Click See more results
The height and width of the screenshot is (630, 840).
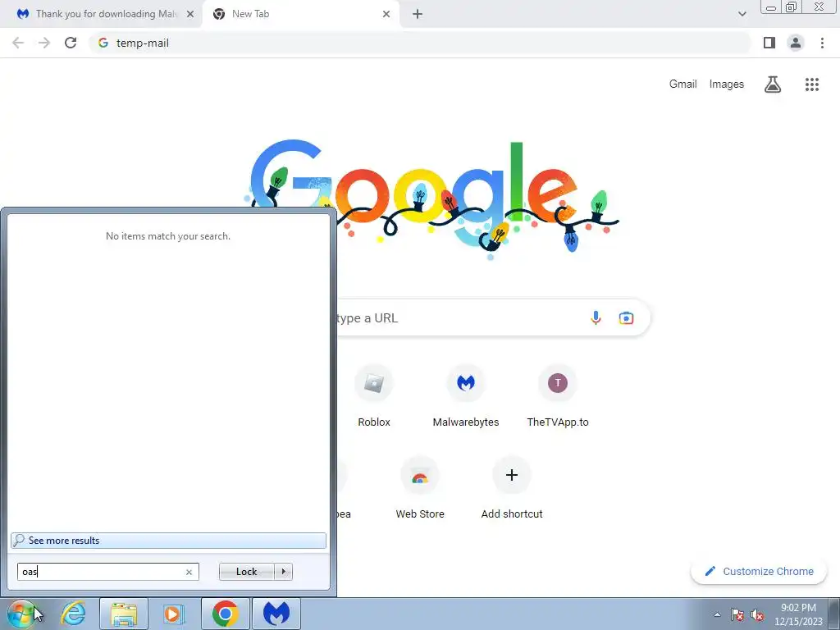pos(168,541)
